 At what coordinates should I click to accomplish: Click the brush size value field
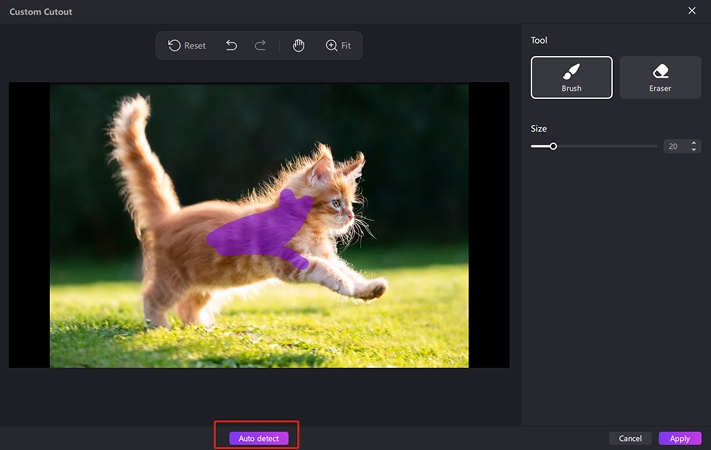pos(674,146)
